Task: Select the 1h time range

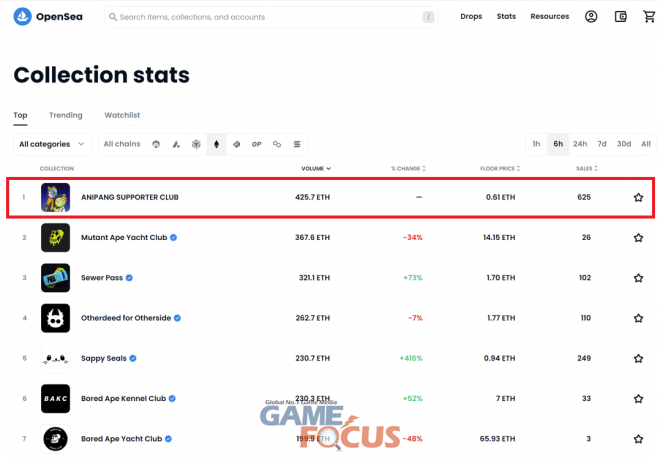Action: tap(536, 144)
